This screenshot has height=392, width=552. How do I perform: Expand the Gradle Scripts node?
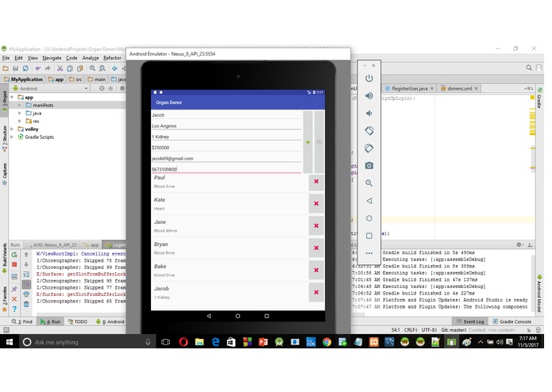[13, 137]
